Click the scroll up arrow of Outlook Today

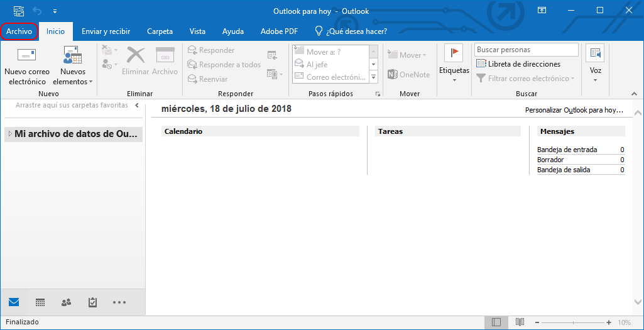pos(638,113)
